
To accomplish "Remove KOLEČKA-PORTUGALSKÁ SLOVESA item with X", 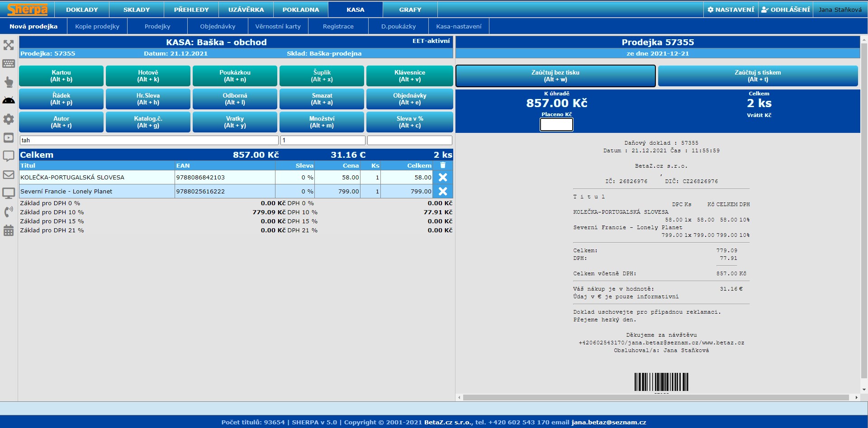I will (x=443, y=177).
